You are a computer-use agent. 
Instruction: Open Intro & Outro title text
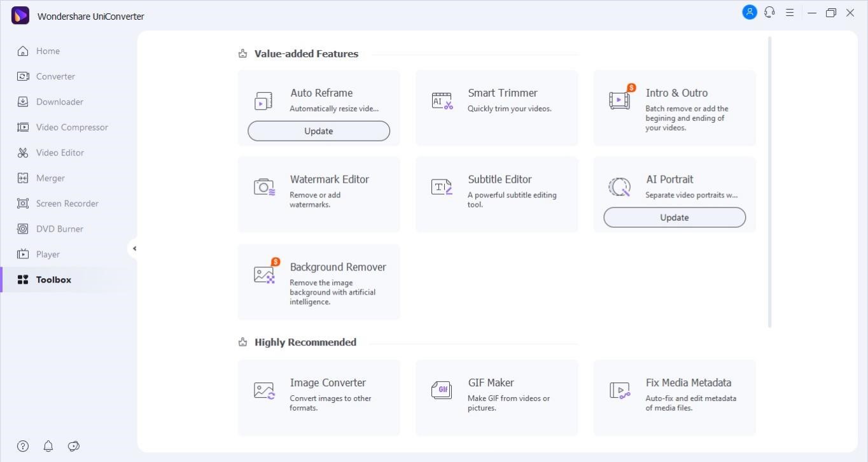coord(676,93)
